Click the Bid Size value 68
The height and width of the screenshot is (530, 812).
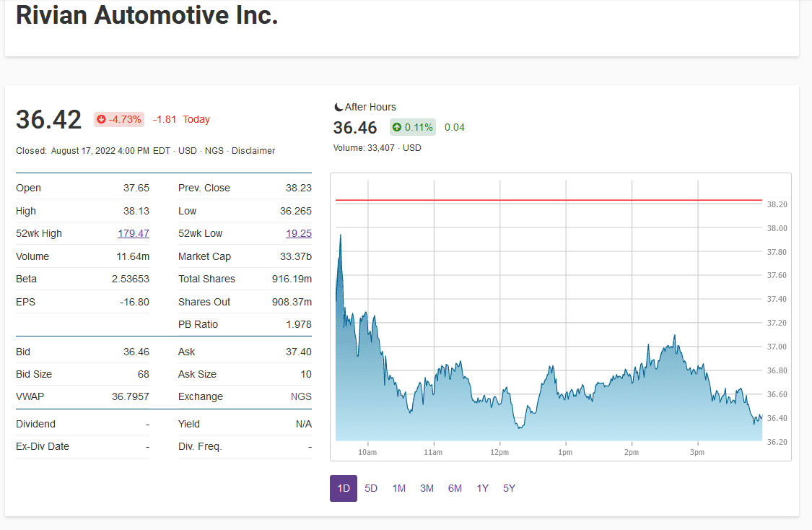click(144, 374)
